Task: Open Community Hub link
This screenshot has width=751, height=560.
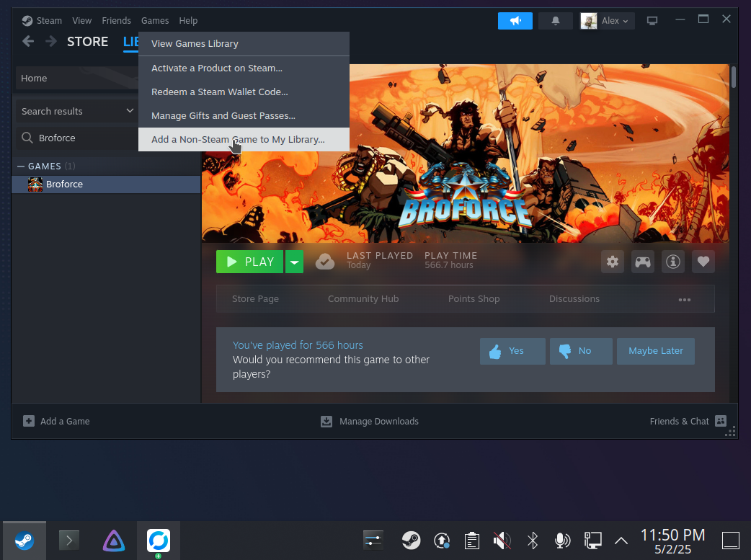Action: click(363, 299)
